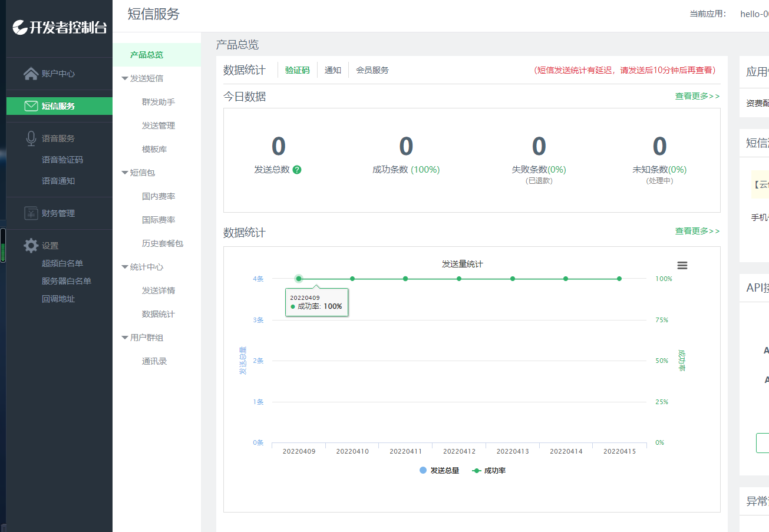Screen dimensions: 769x532
Task: Click the 未知条数(0%) text
Action: [x=659, y=170]
